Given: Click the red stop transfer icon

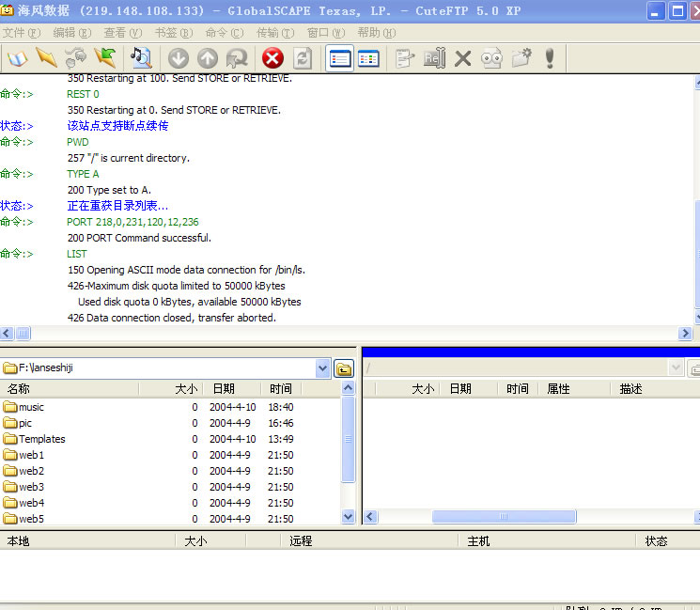Looking at the screenshot, I should 272,58.
